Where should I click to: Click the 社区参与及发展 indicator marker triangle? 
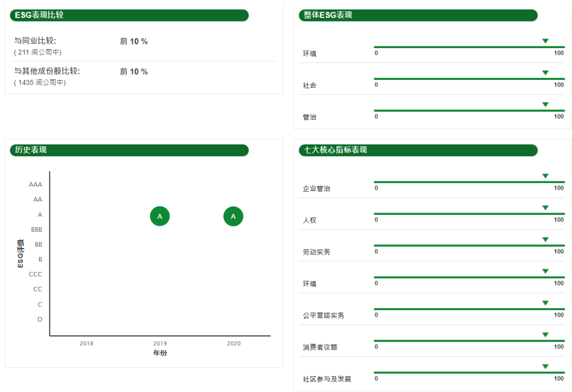click(544, 366)
